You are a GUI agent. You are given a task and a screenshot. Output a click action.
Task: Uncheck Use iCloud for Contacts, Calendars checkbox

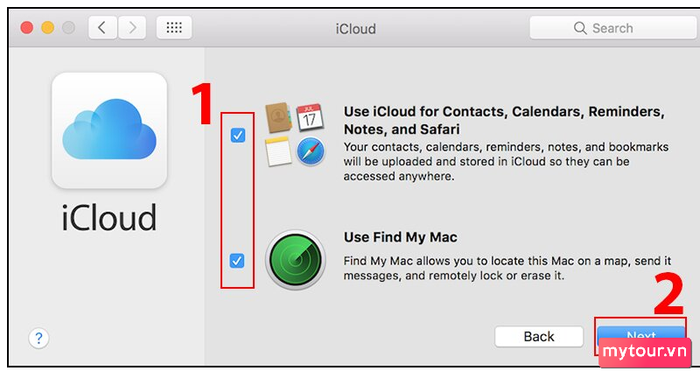pyautogui.click(x=238, y=135)
